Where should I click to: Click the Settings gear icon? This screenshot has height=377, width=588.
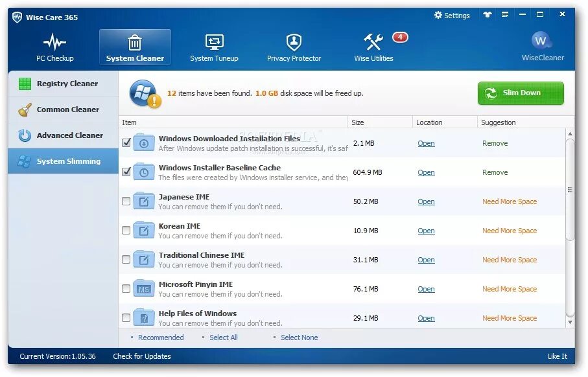tap(438, 15)
